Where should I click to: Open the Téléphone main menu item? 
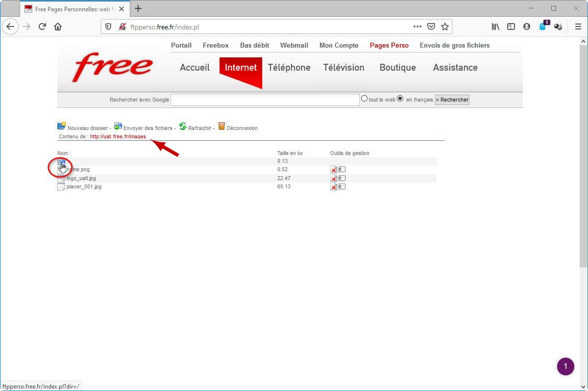tap(289, 68)
